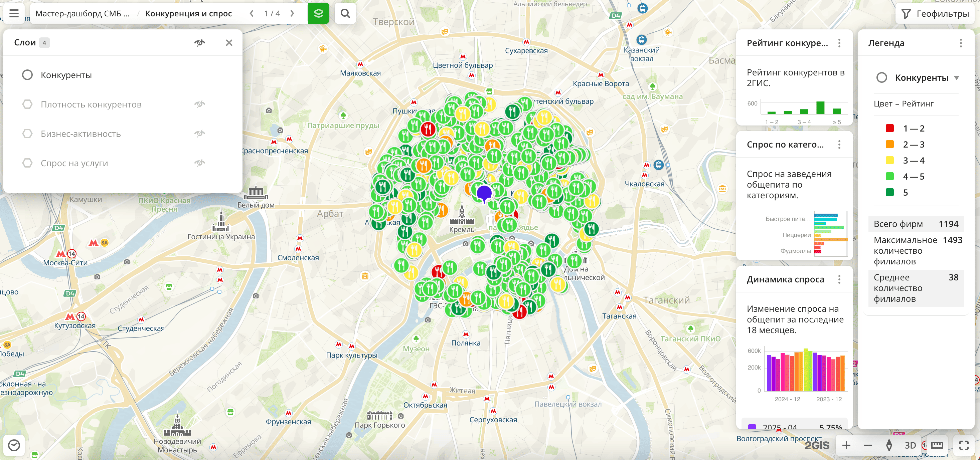Click the ruler measurement tool
This screenshot has height=460, width=980.
(937, 445)
